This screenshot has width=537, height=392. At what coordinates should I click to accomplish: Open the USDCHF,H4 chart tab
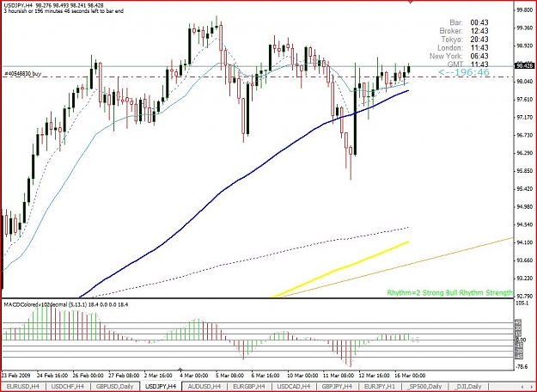tap(68, 387)
